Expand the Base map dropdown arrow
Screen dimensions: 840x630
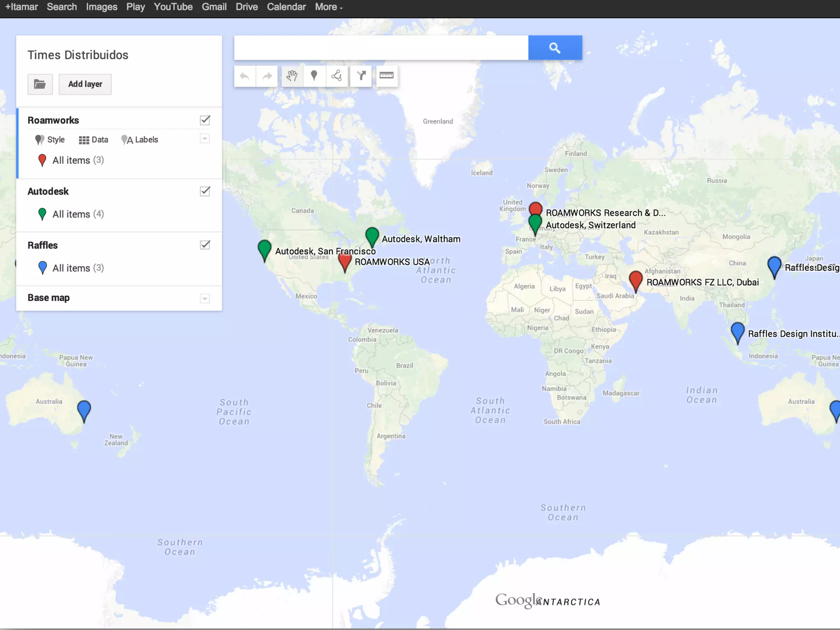205,299
